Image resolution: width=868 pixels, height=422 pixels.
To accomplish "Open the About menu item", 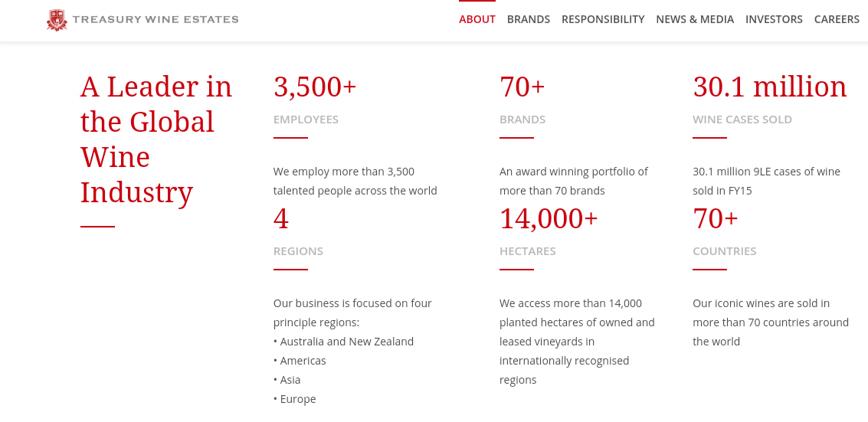I will (477, 20).
